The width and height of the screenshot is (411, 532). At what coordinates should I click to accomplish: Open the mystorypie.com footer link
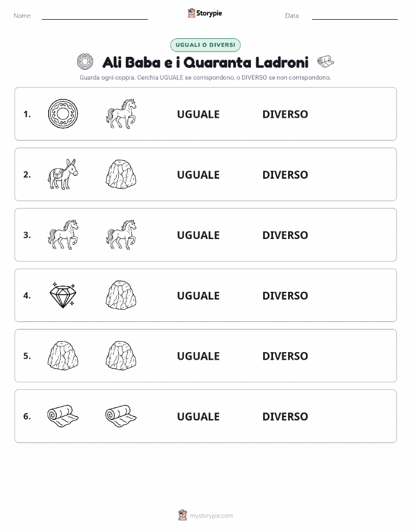click(x=211, y=516)
